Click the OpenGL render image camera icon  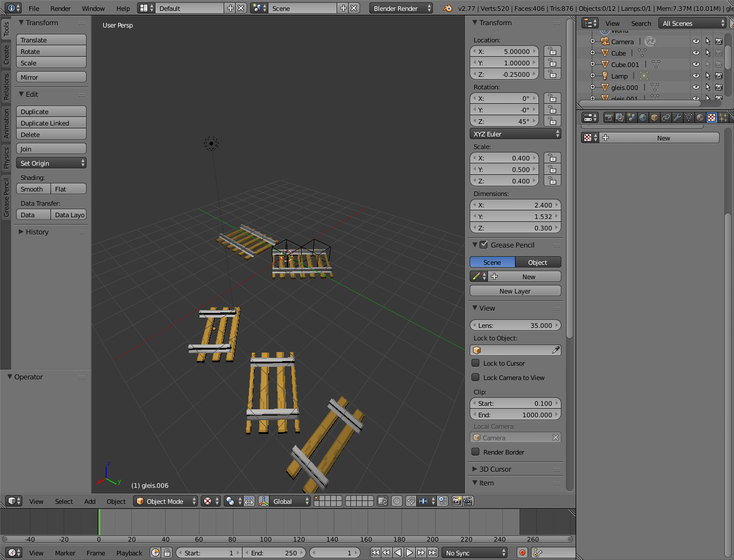click(456, 501)
